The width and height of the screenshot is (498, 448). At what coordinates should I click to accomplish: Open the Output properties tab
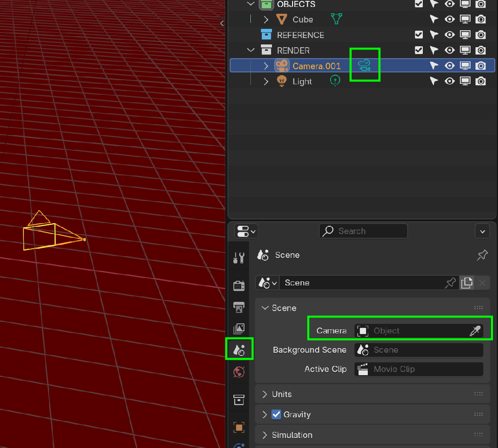point(239,307)
